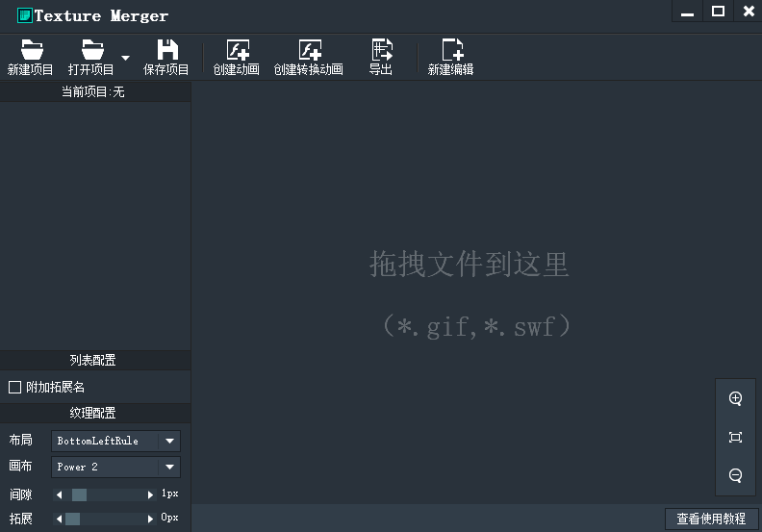Zoom in with the magnifier plus icon
Image resolution: width=762 pixels, height=532 pixels.
(736, 399)
